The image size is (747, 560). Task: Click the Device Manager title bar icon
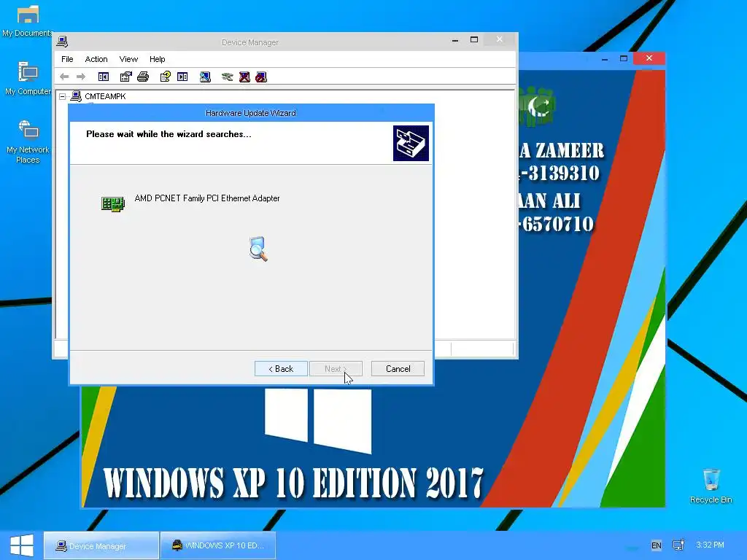[x=62, y=42]
